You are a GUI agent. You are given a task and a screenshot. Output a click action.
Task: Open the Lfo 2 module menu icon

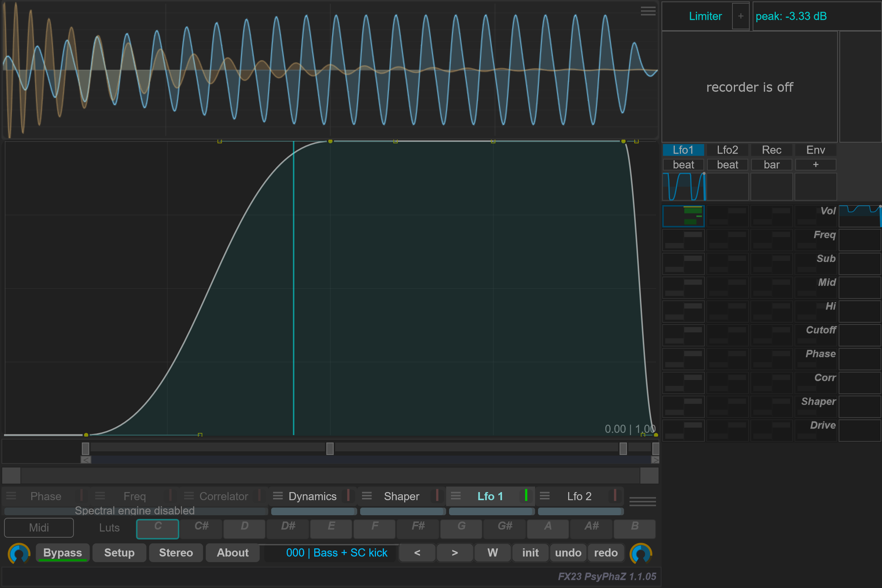click(545, 496)
